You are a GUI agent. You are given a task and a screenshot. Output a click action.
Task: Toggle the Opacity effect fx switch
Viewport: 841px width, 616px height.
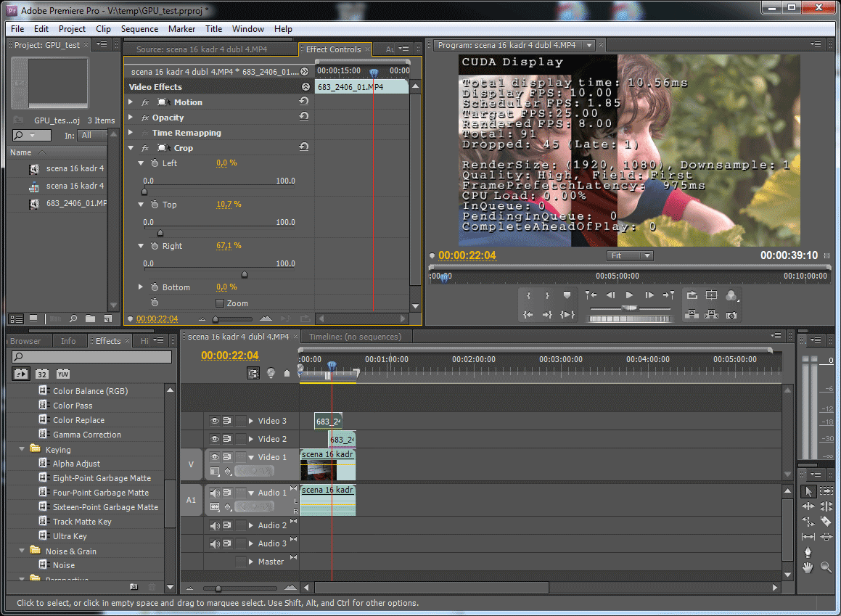pyautogui.click(x=145, y=118)
